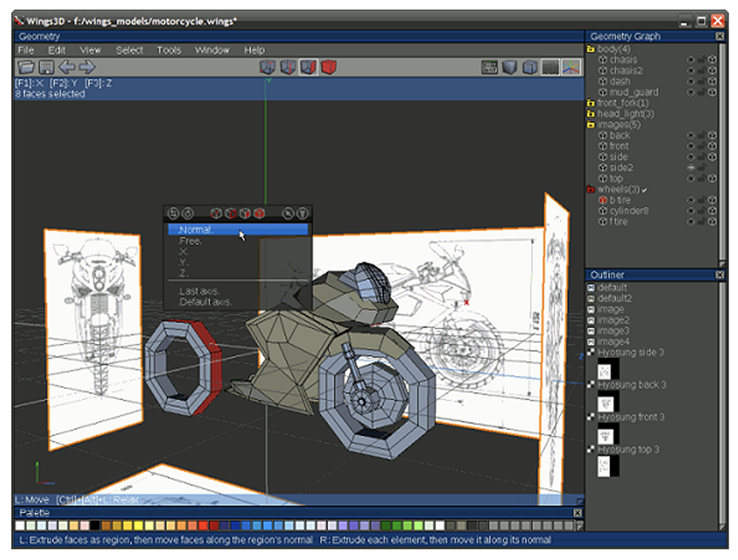This screenshot has height=560, width=738.
Task: Click the Save floppy disk icon
Action: coord(47,67)
